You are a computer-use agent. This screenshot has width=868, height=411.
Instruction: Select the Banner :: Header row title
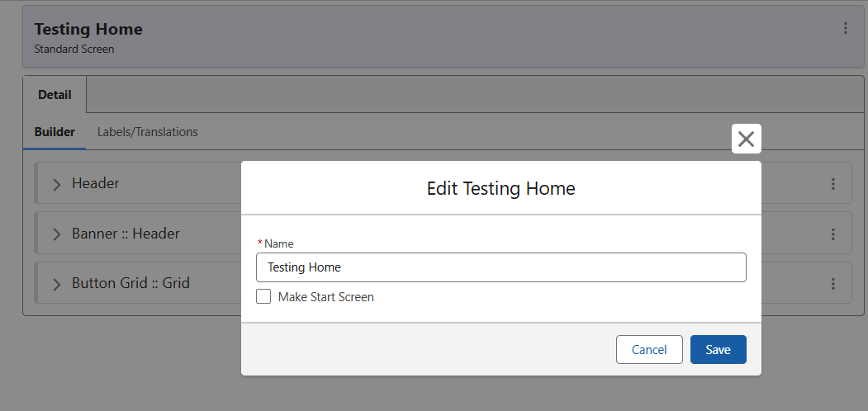click(x=126, y=234)
